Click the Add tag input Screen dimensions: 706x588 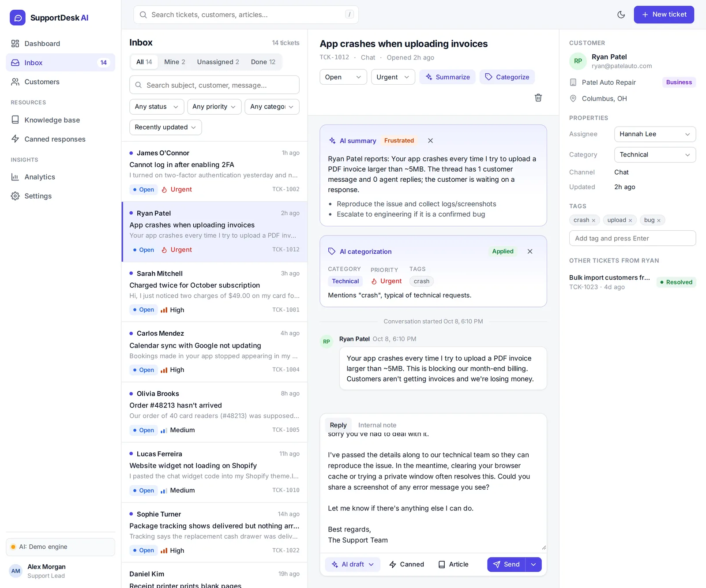tap(632, 238)
